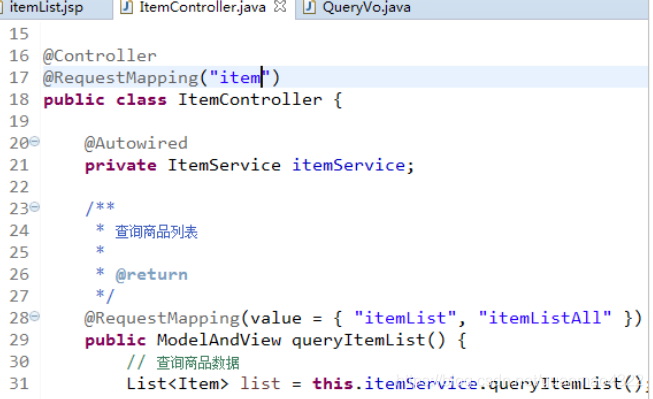Click the comment 查询商品数据 on line 30
The height and width of the screenshot is (399, 653).
click(x=198, y=362)
